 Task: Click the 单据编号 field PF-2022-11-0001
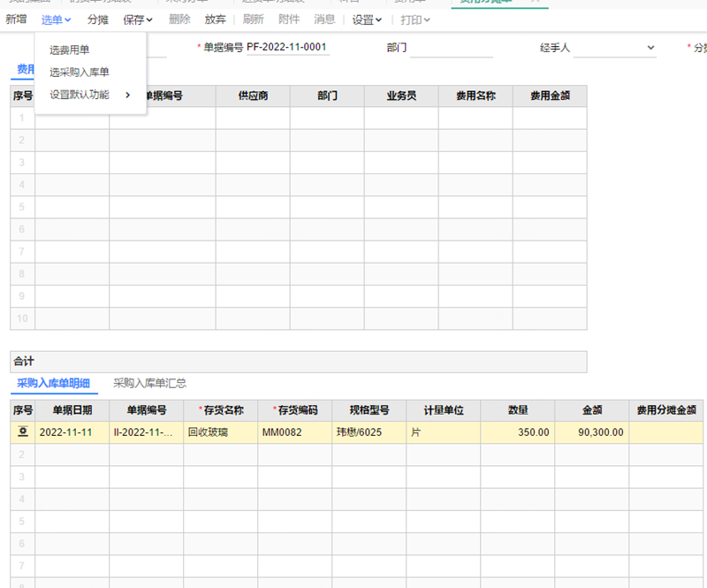(287, 48)
